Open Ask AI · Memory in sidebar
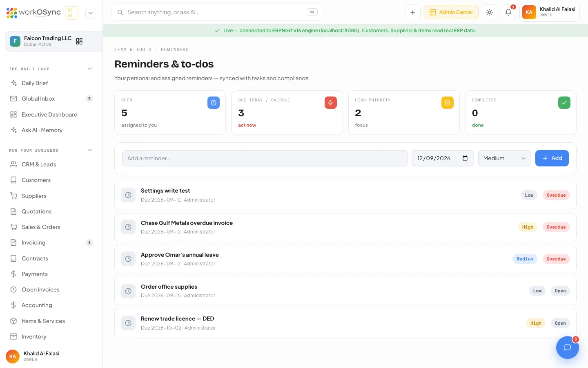 coord(51,130)
